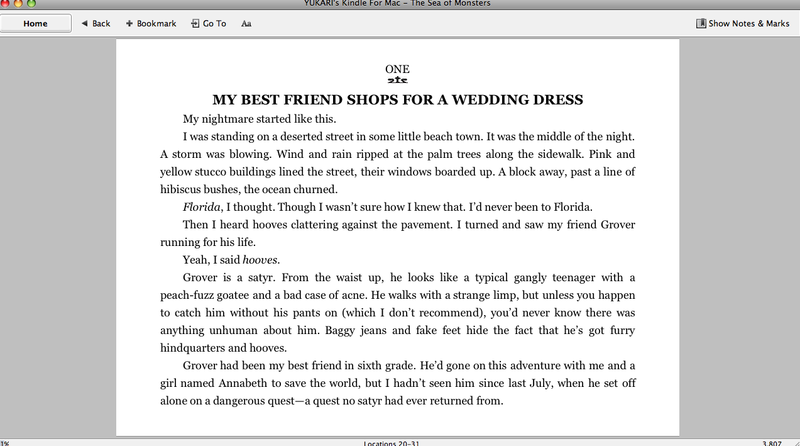The width and height of the screenshot is (800, 446).
Task: Click the words 'running for his life.'
Action: (x=208, y=242)
